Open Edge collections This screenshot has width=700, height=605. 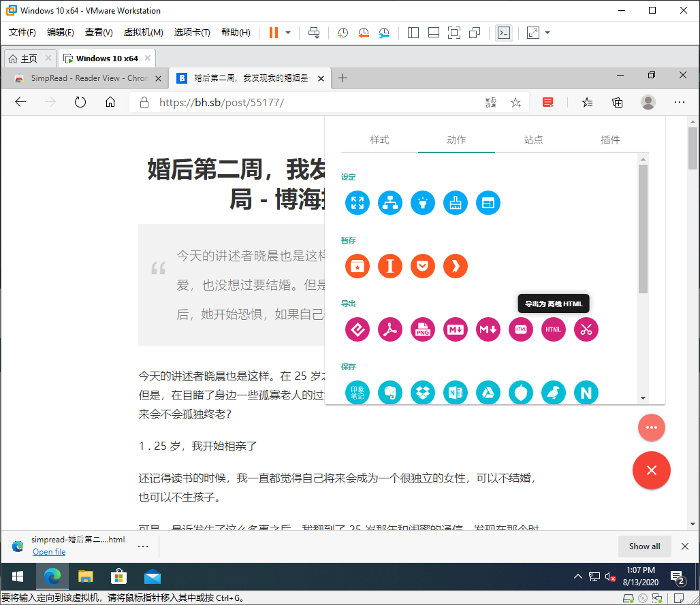(618, 103)
